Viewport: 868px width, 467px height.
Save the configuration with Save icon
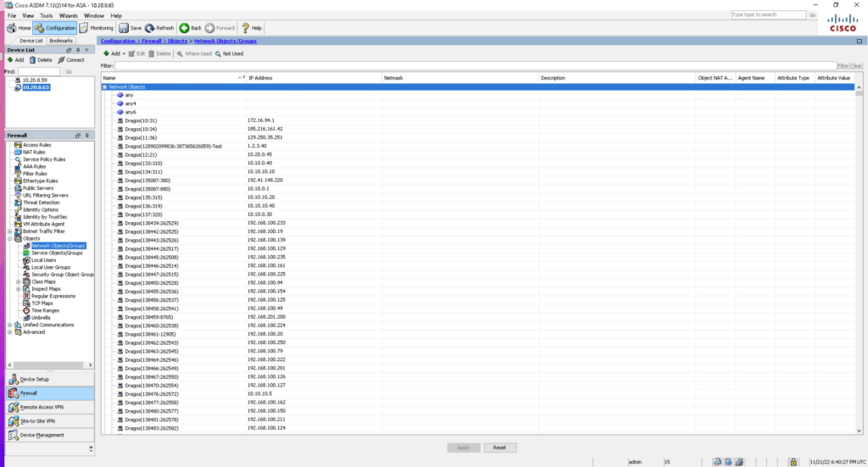(130, 28)
